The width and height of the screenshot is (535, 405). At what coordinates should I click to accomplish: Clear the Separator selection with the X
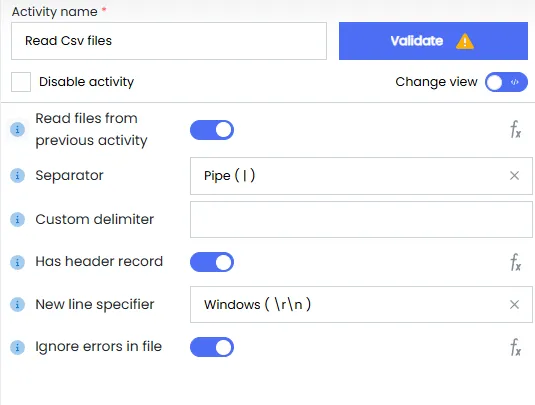pyautogui.click(x=514, y=176)
